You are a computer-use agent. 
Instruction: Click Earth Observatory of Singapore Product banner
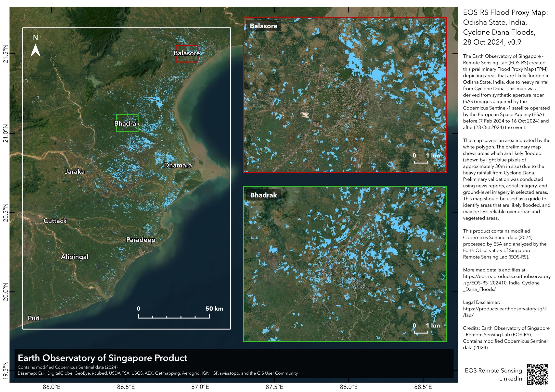[x=102, y=358]
